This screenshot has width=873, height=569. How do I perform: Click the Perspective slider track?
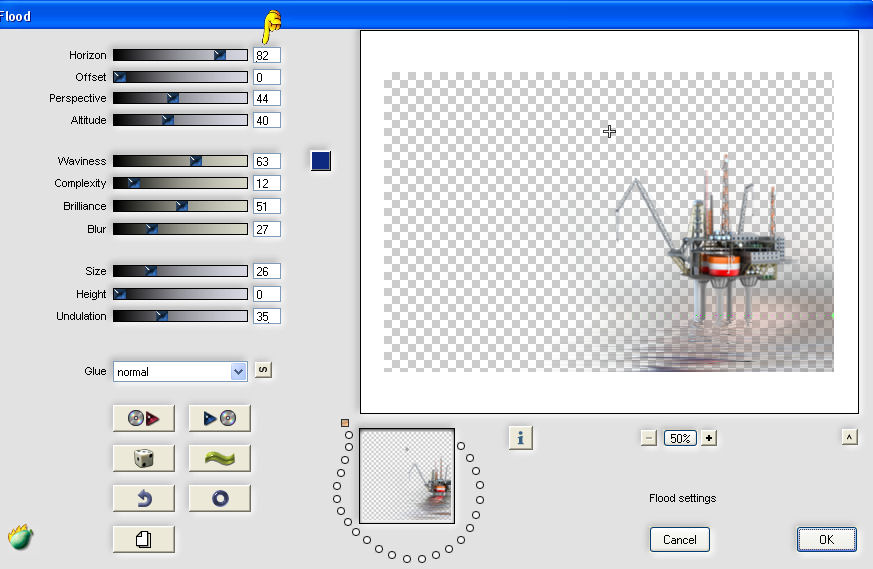coord(180,98)
